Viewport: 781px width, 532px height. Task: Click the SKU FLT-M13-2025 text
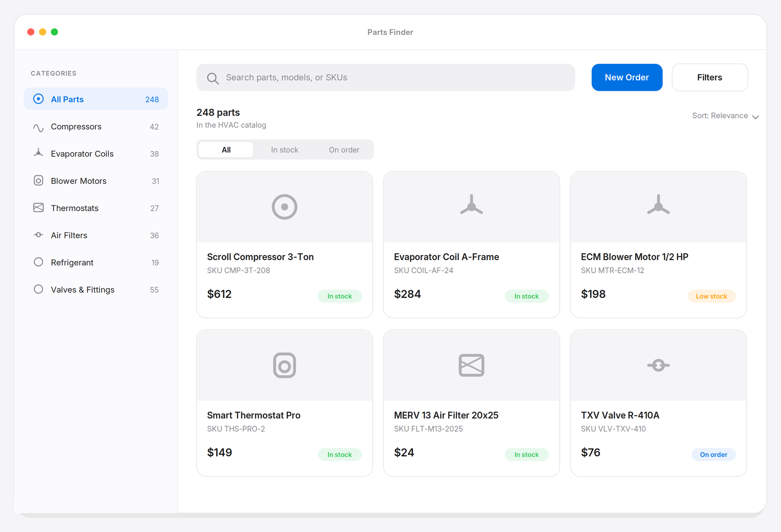[x=428, y=428]
